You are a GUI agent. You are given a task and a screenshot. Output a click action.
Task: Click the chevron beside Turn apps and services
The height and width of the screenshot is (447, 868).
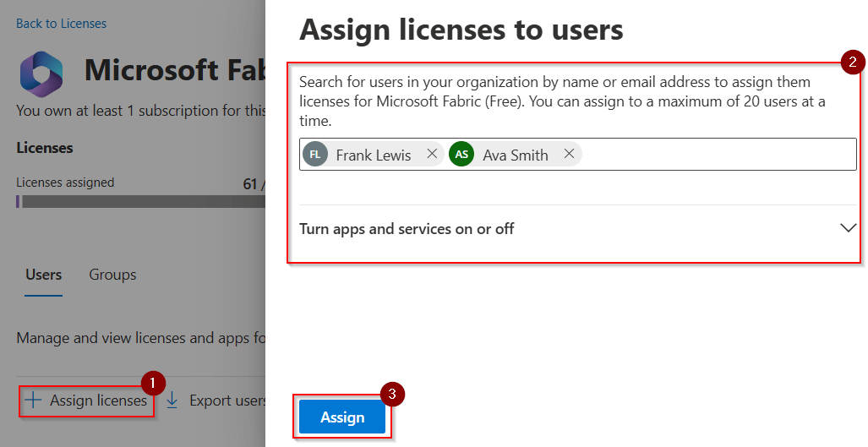click(848, 228)
